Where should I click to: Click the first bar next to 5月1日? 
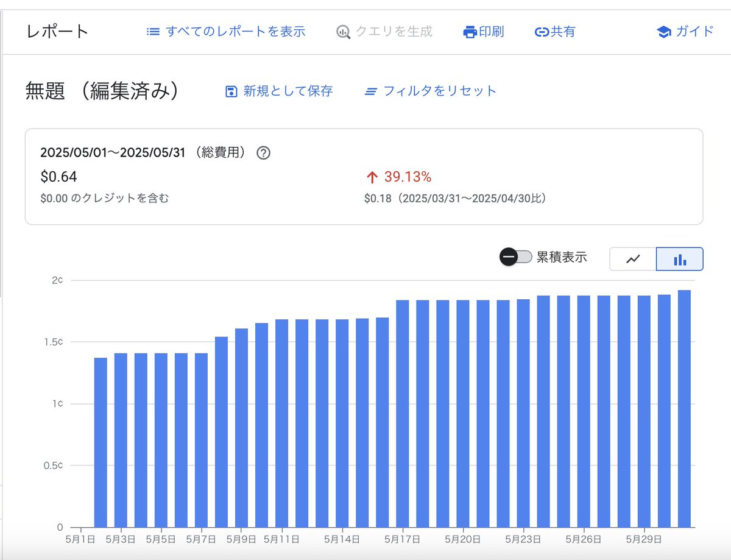click(x=101, y=442)
